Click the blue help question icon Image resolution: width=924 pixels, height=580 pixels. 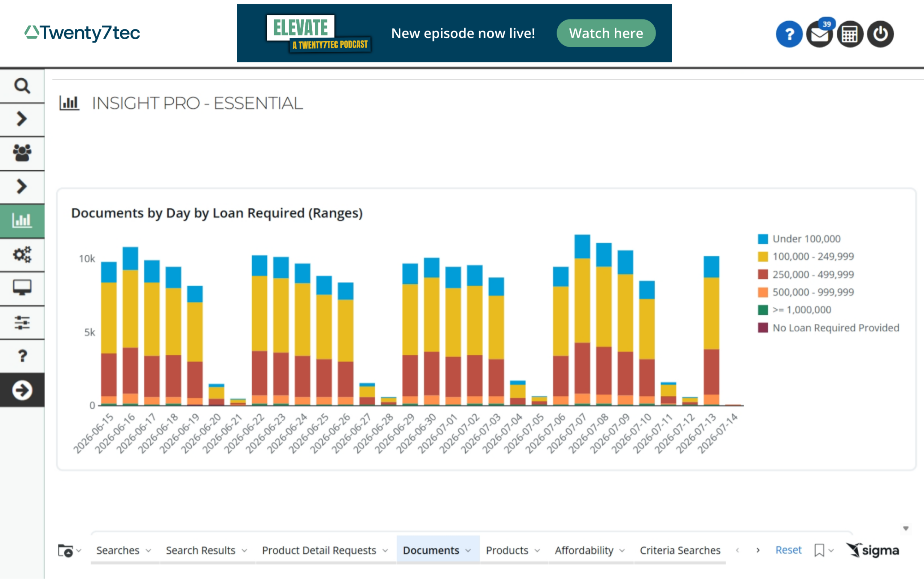(x=789, y=34)
